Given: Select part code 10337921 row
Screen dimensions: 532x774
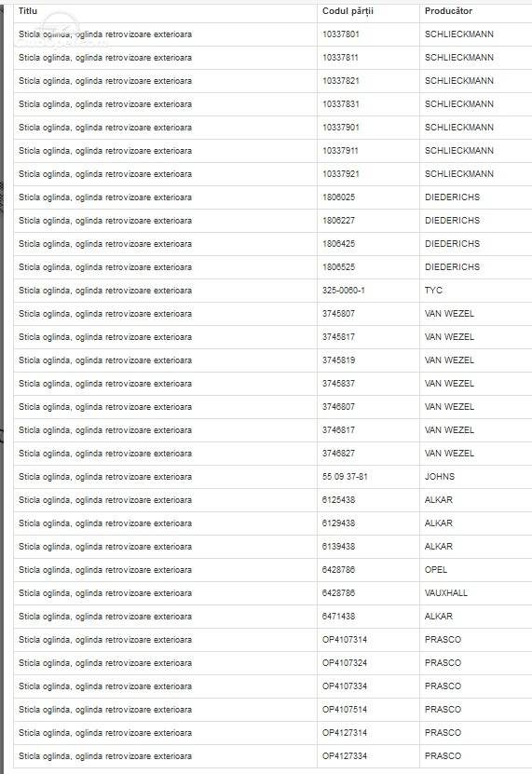Looking at the screenshot, I should (x=273, y=174).
